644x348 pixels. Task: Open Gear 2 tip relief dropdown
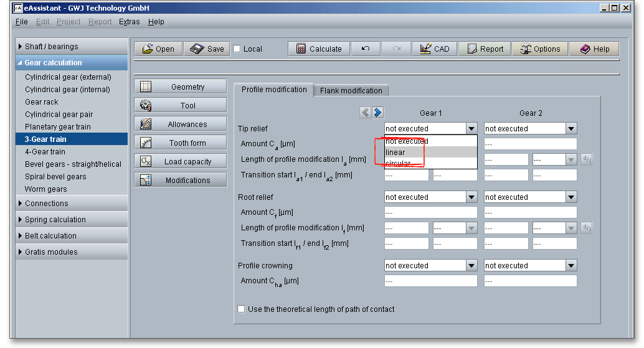[571, 129]
